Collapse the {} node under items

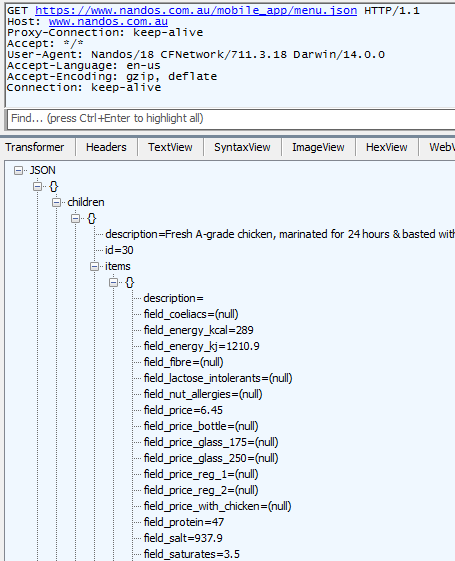tap(113, 282)
